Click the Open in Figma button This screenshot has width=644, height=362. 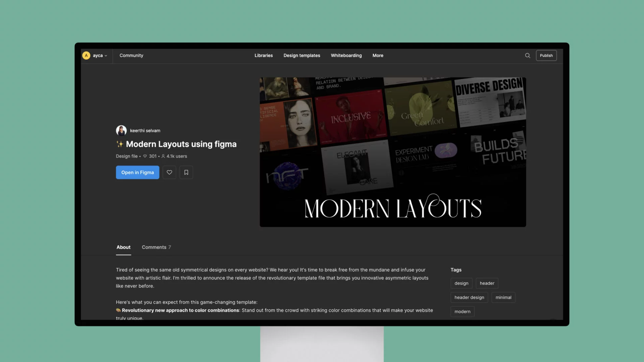pyautogui.click(x=137, y=172)
